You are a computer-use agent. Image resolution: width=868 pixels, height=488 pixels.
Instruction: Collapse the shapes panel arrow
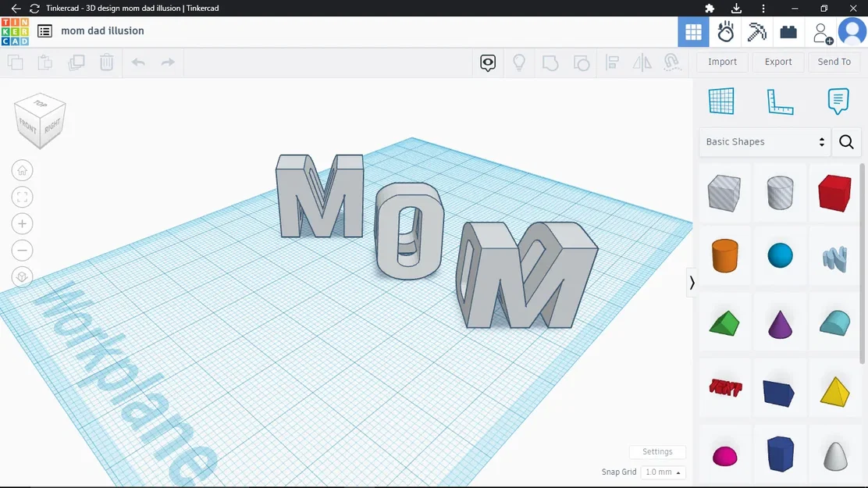(x=692, y=283)
